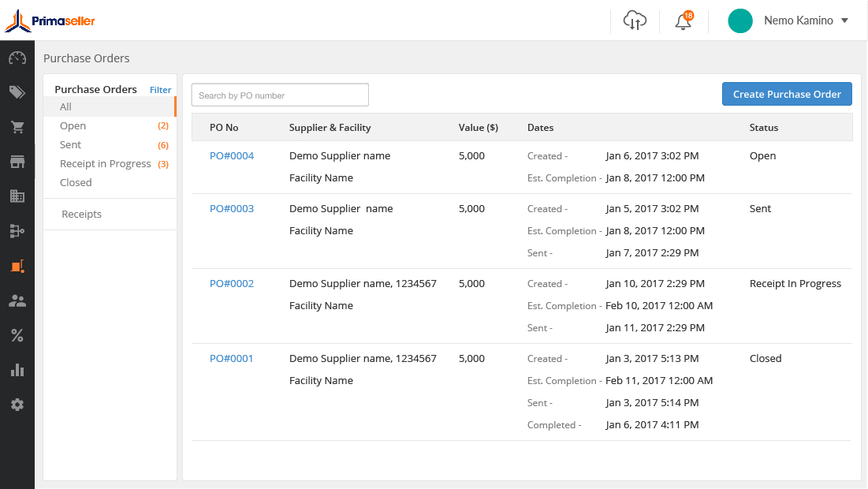The image size is (868, 489).
Task: Click the Purchase Orders page title
Action: (x=87, y=58)
